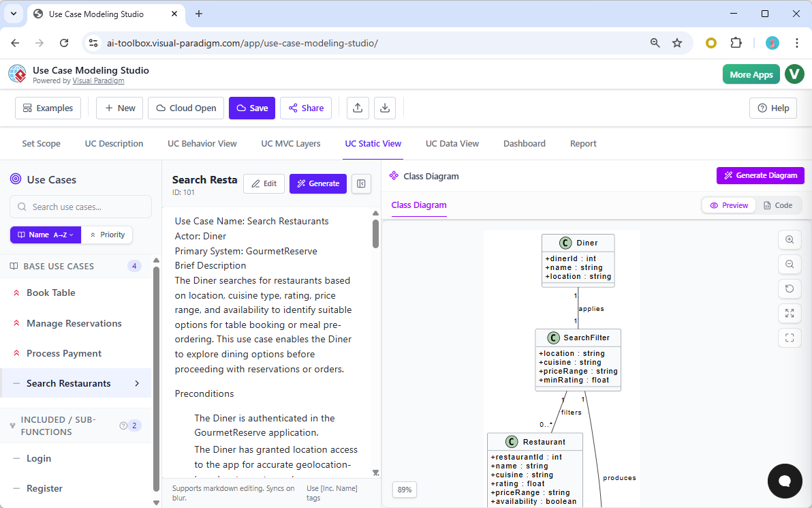Click the search use cases field

tap(80, 207)
